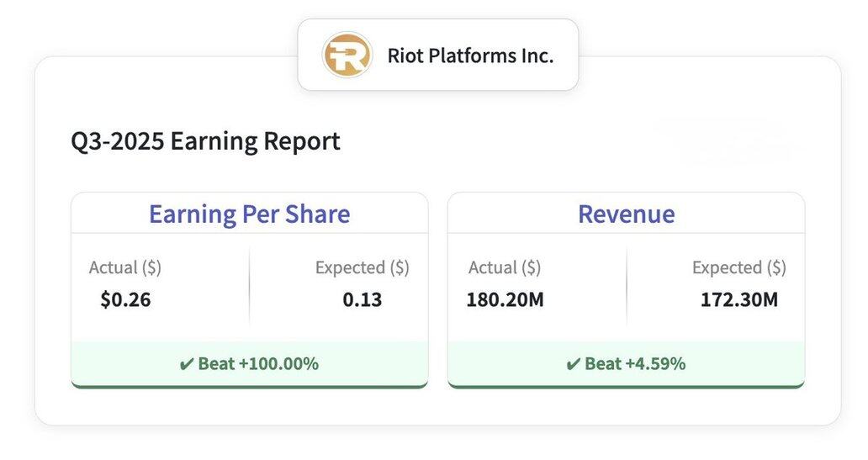Select the $0.26 actual EPS value

[125, 299]
